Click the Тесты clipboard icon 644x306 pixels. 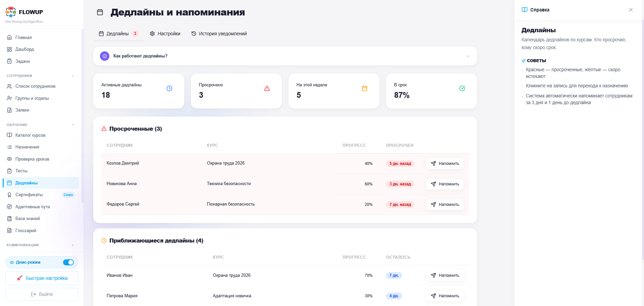[x=9, y=171]
